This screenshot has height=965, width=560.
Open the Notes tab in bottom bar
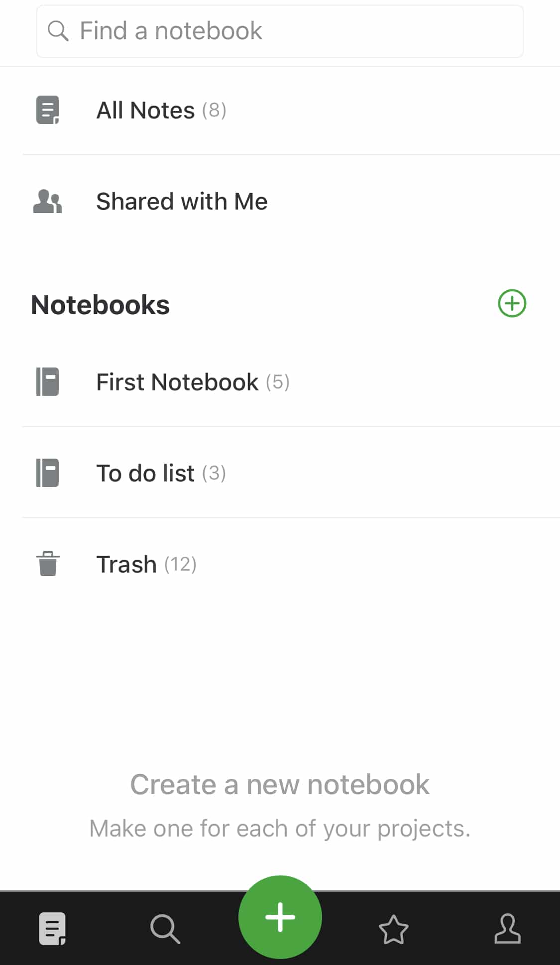point(52,929)
